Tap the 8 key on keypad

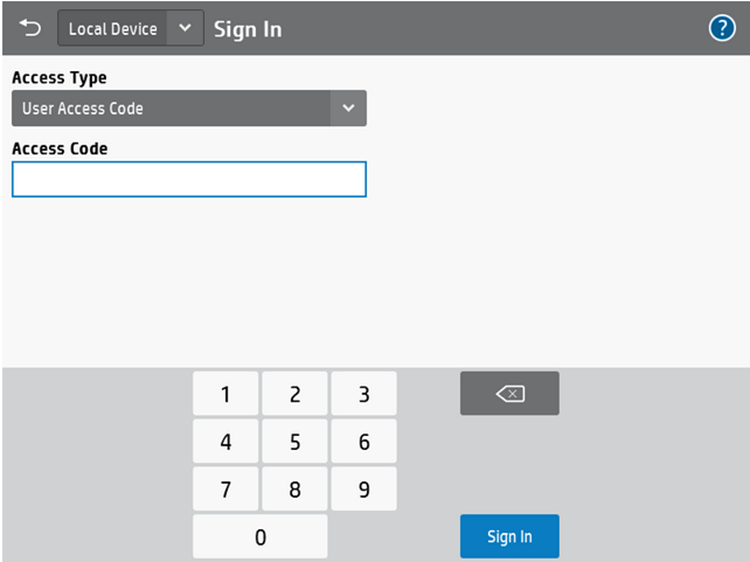[294, 489]
